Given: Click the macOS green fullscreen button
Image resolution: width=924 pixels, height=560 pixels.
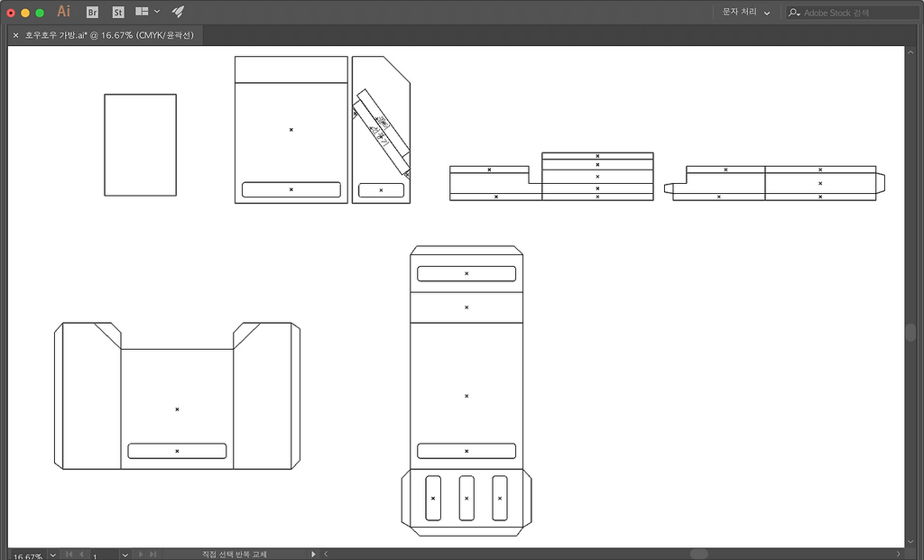Looking at the screenshot, I should click(x=40, y=13).
